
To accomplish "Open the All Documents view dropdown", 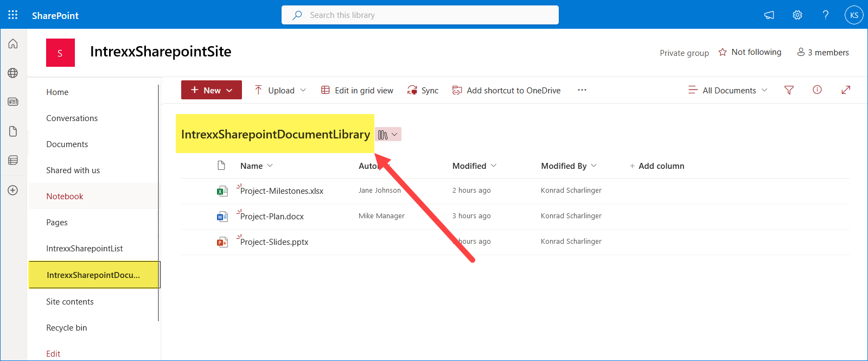I will [x=728, y=90].
